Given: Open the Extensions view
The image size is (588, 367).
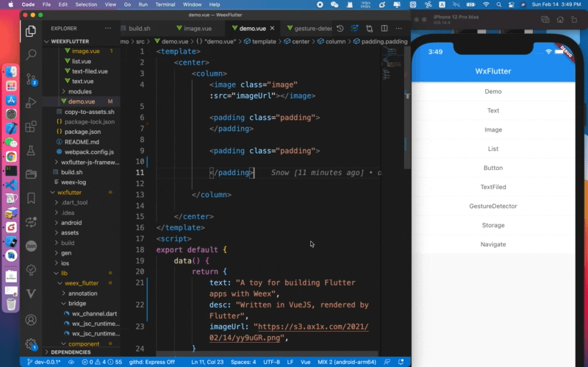Looking at the screenshot, I should [x=31, y=127].
